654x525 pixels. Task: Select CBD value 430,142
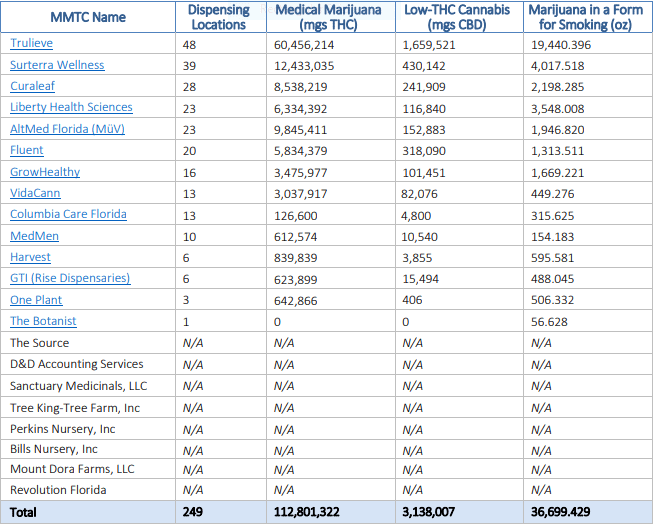[424, 66]
